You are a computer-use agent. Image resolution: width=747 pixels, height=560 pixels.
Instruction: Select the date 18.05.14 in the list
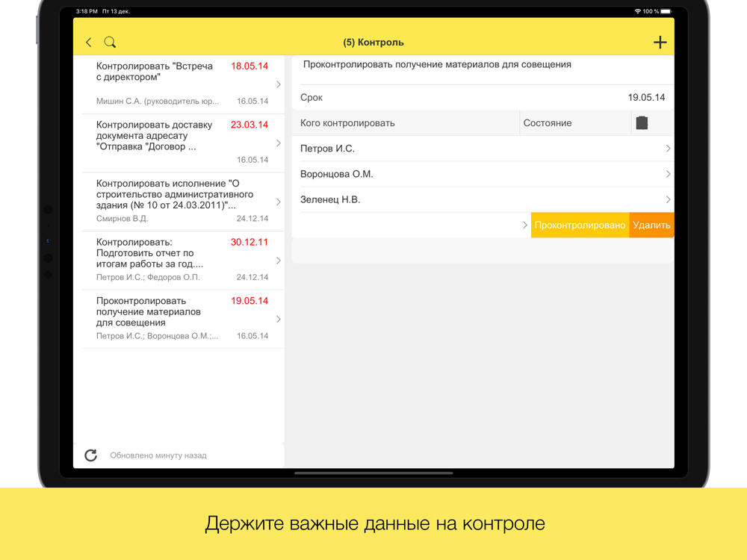click(249, 66)
